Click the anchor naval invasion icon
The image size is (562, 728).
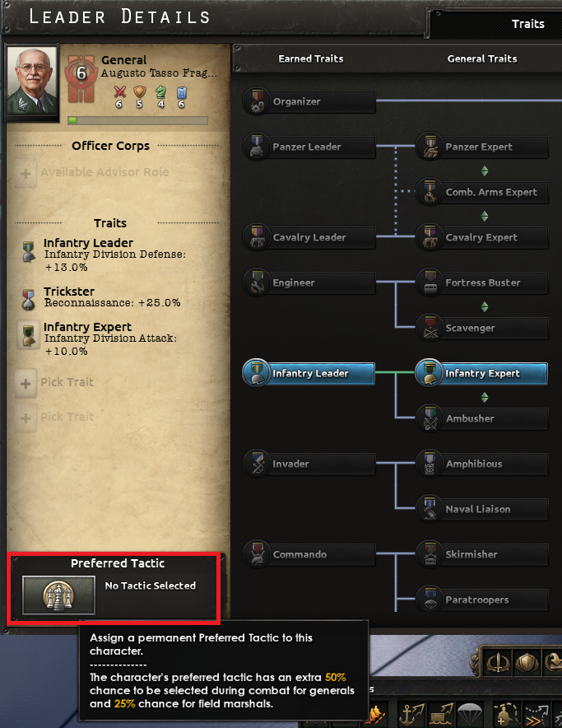coord(411,715)
